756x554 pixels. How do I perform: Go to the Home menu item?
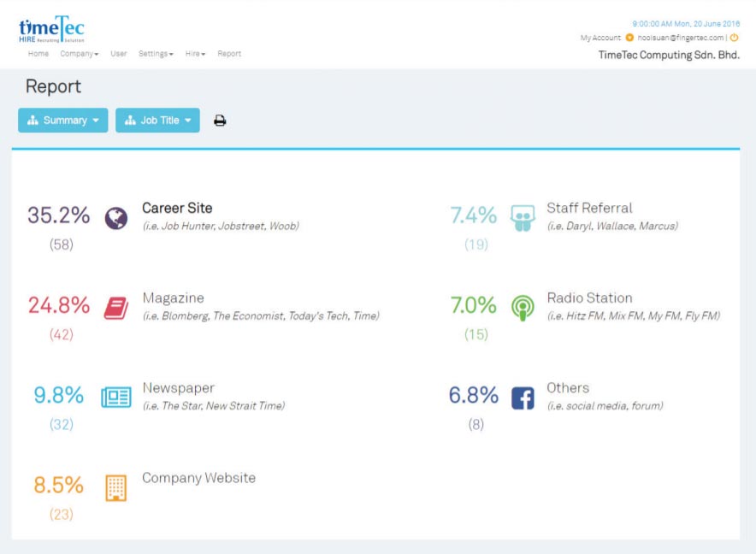pos(38,54)
